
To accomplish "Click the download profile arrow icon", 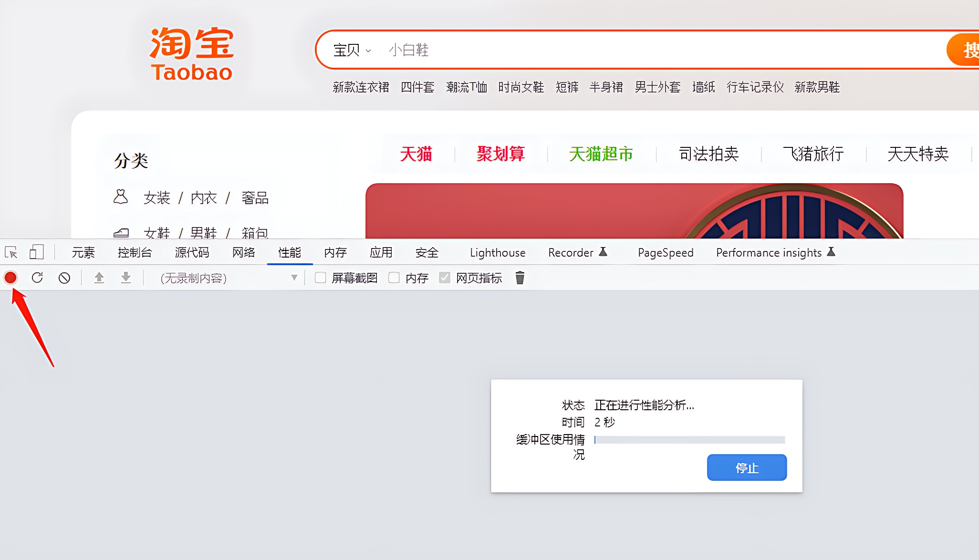I will point(126,278).
